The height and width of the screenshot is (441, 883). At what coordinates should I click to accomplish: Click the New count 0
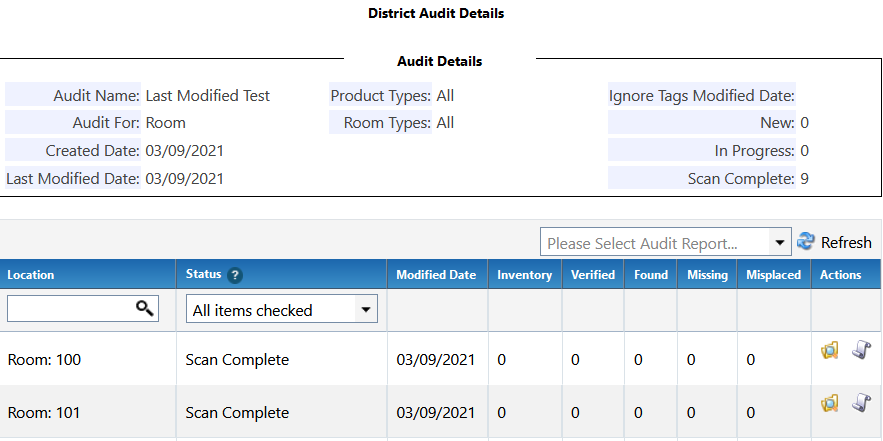[x=804, y=123]
